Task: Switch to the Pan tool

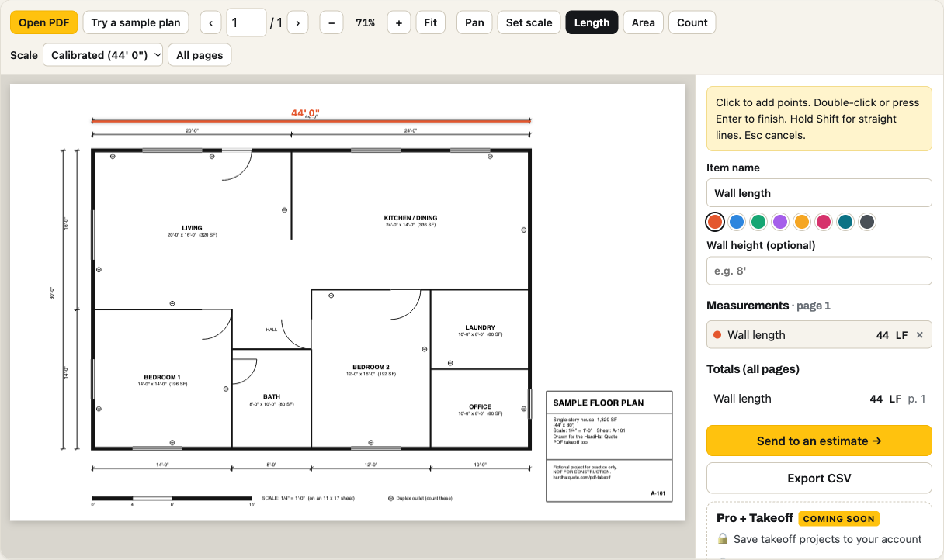Action: [474, 22]
